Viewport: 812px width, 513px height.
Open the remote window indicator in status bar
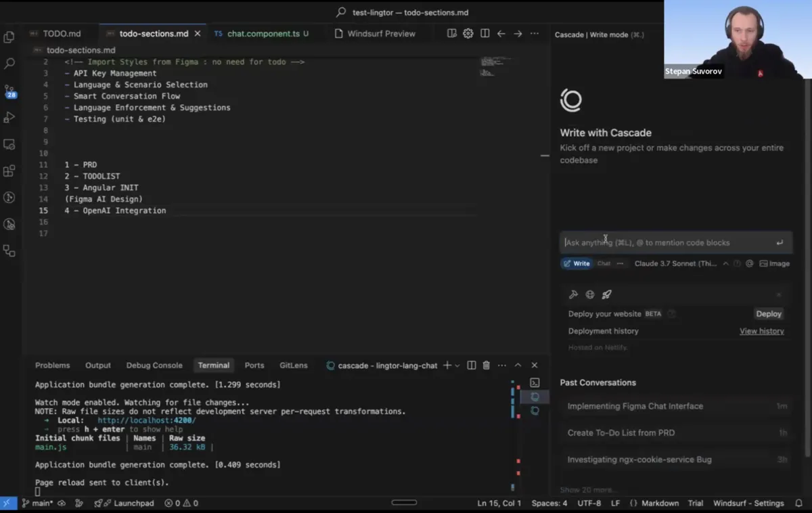click(7, 503)
